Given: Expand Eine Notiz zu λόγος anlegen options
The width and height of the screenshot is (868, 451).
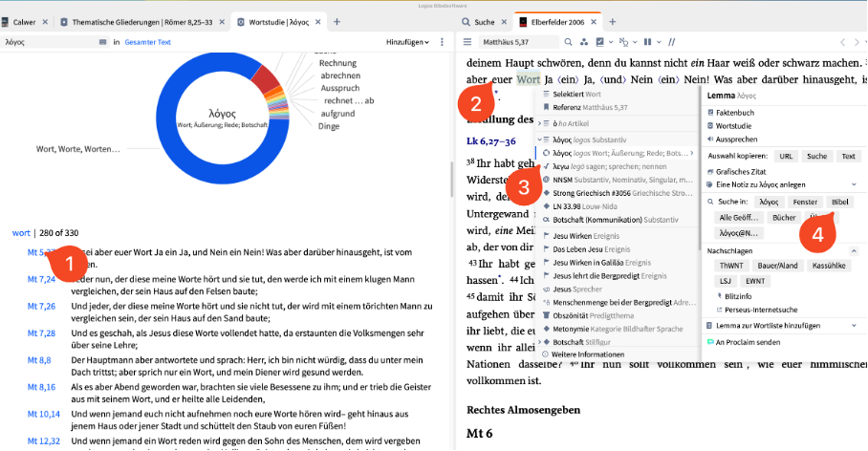Looking at the screenshot, I should [855, 184].
